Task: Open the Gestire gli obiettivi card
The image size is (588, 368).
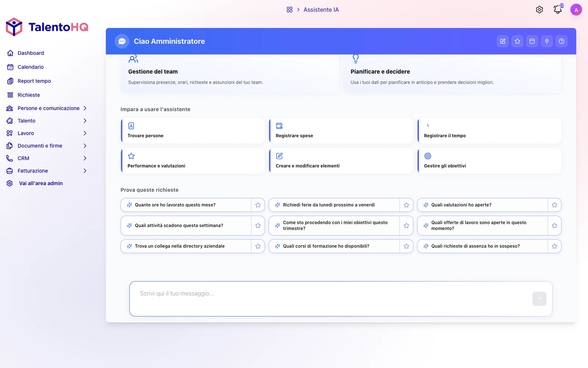Action: click(489, 161)
